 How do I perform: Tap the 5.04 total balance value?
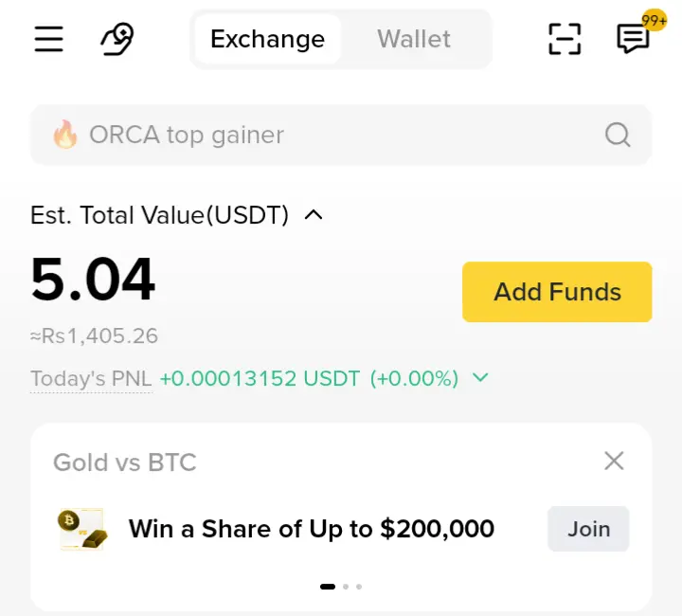[93, 280]
